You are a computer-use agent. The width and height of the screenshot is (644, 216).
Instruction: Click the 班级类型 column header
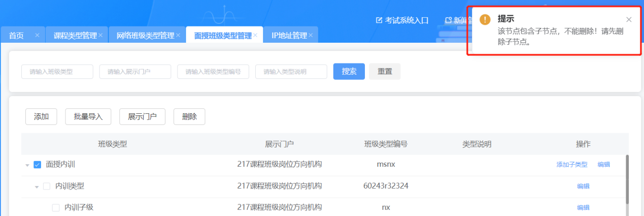(x=112, y=144)
